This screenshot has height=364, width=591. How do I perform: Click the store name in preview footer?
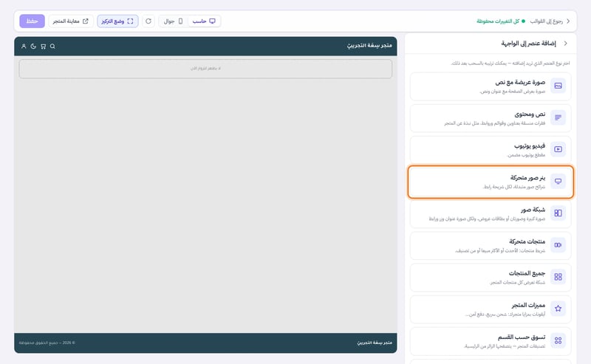(375, 343)
